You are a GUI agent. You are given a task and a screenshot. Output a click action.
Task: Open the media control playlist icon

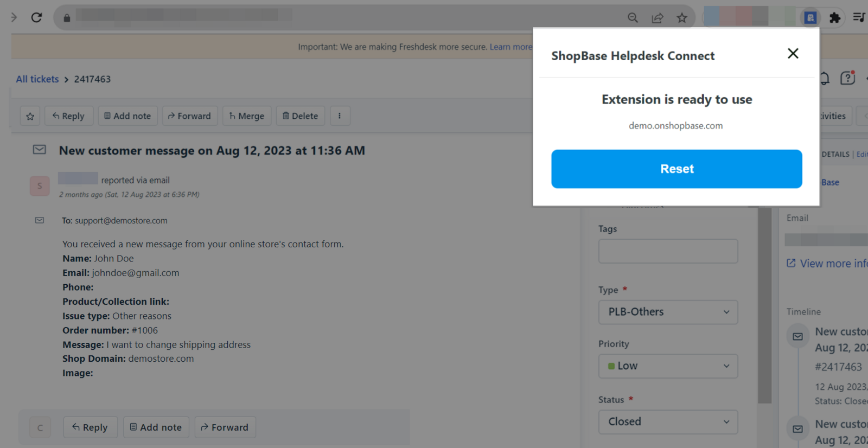pos(859,17)
